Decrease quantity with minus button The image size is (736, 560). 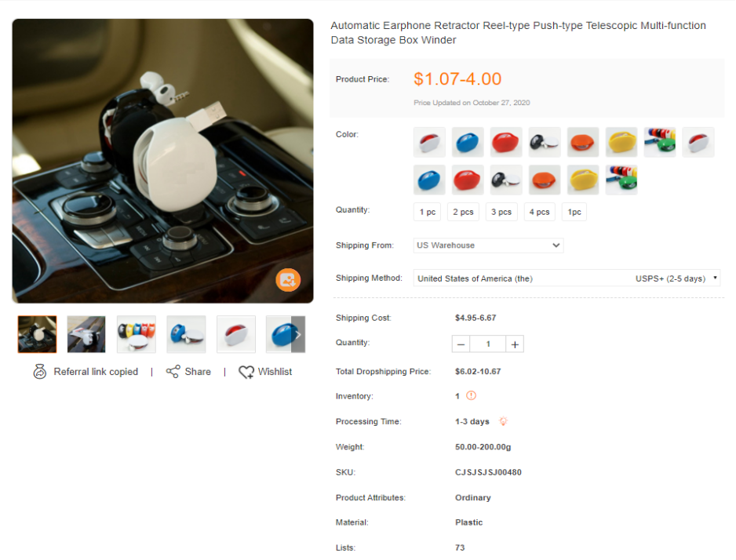click(461, 344)
